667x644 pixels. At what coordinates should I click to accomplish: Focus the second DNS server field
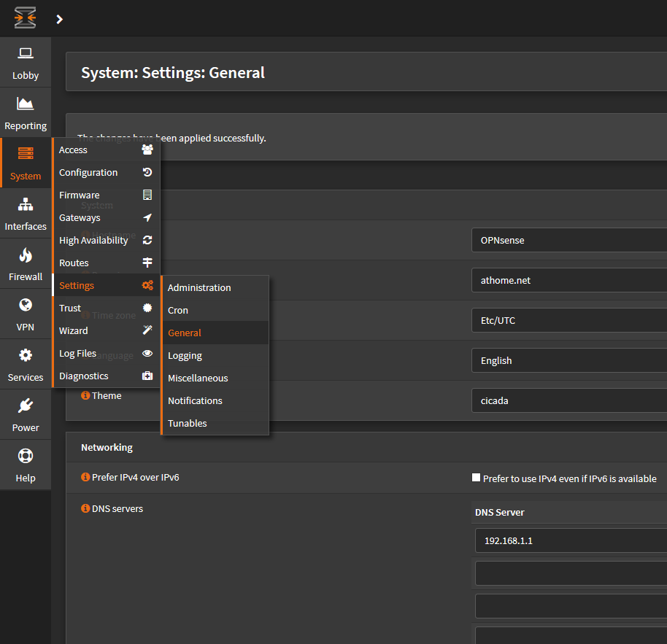[x=571, y=573]
